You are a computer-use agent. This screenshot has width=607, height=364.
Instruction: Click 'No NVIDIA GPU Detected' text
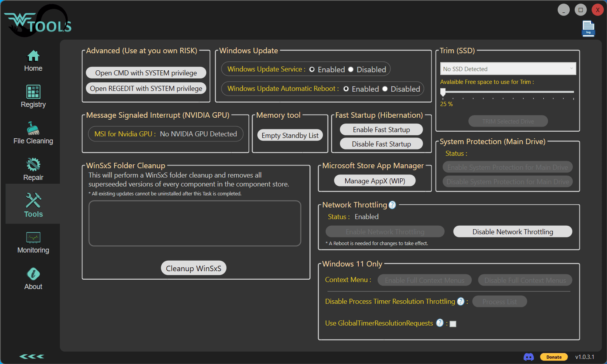pos(198,134)
